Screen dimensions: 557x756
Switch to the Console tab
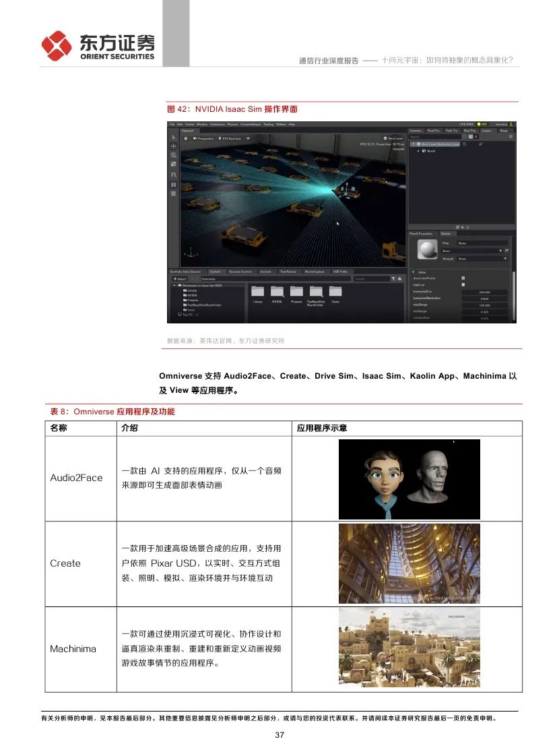(265, 272)
